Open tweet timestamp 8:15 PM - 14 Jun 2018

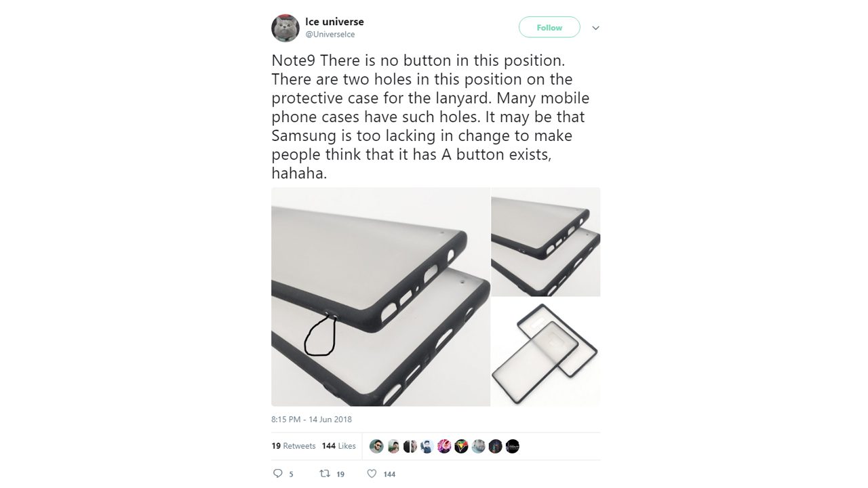pyautogui.click(x=311, y=420)
